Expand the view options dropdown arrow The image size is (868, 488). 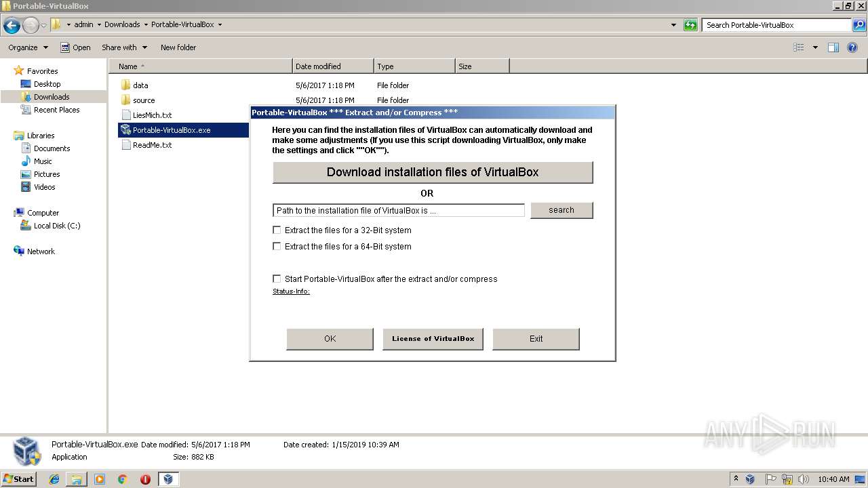[x=815, y=47]
